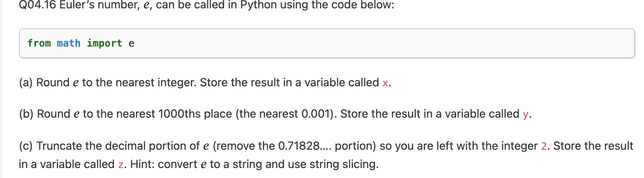Viewport: 644px width, 178px height.
Task: Click the pink inline code 'z'
Action: point(121,165)
